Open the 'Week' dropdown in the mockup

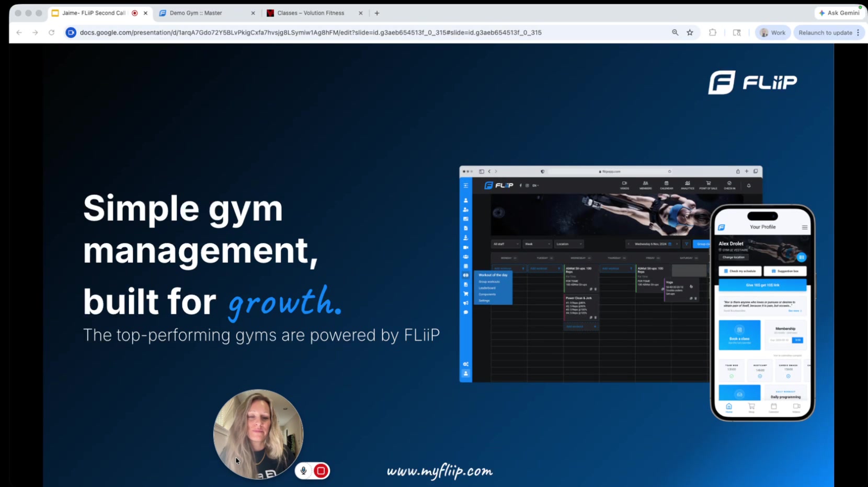click(537, 244)
